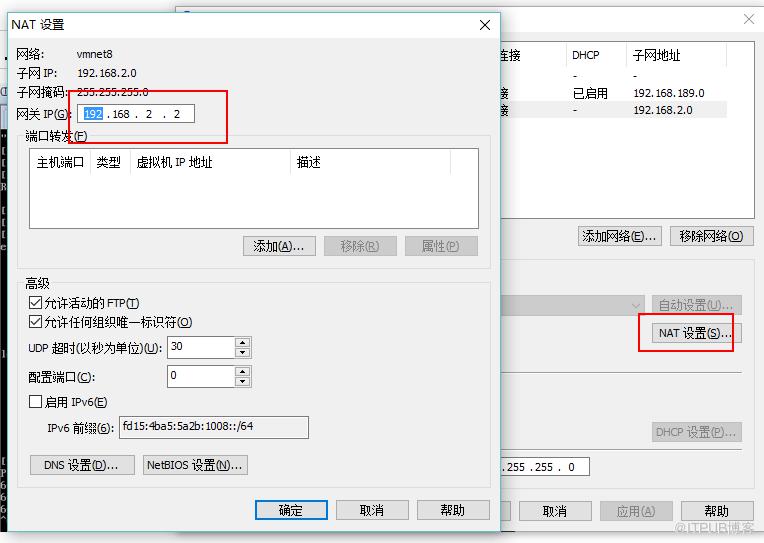Decrease UDP 超时 with down arrow
This screenshot has width=764, height=543.
pos(243,353)
